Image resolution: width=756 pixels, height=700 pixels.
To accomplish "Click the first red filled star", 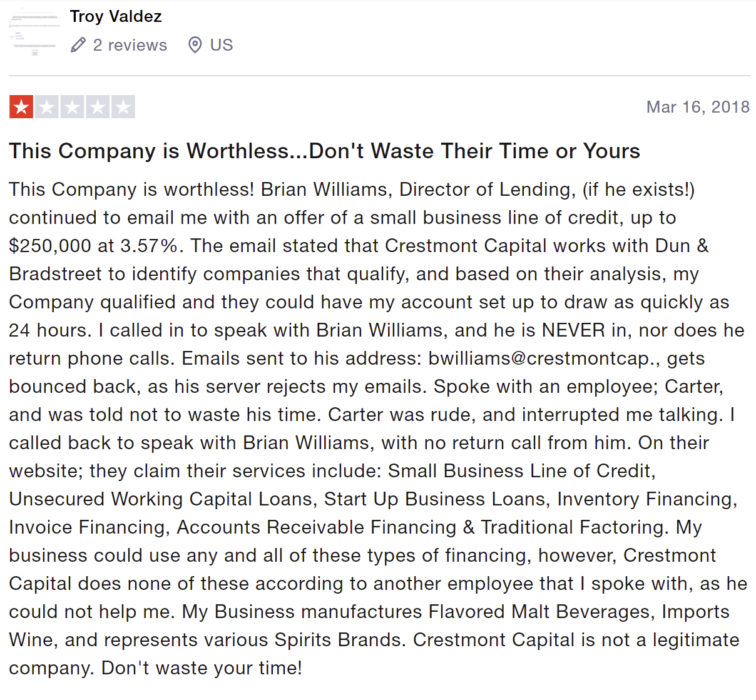I will [21, 108].
